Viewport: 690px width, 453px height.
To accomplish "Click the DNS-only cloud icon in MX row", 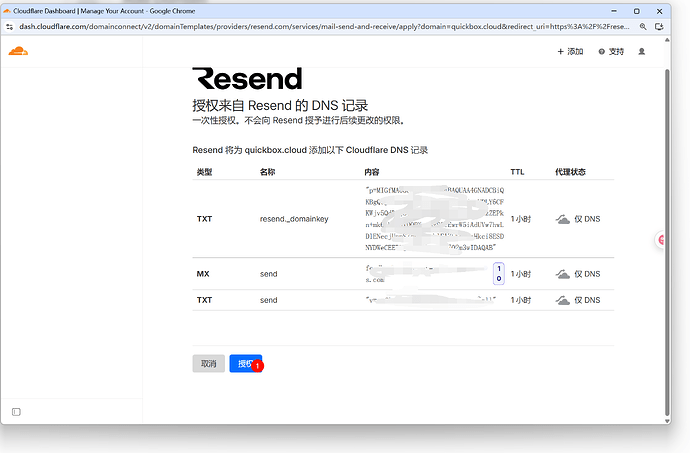I will tap(563, 274).
